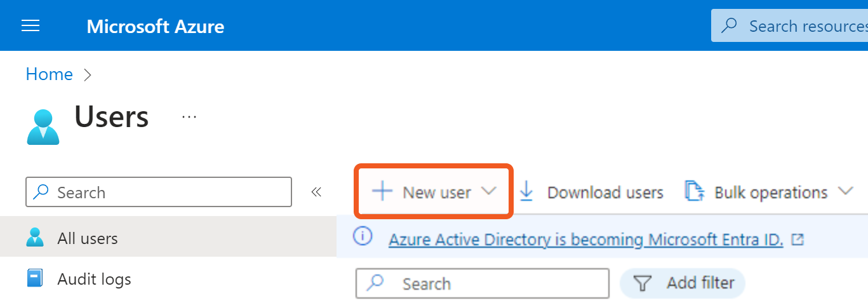
Task: Click the Bulk operations document icon
Action: (695, 192)
